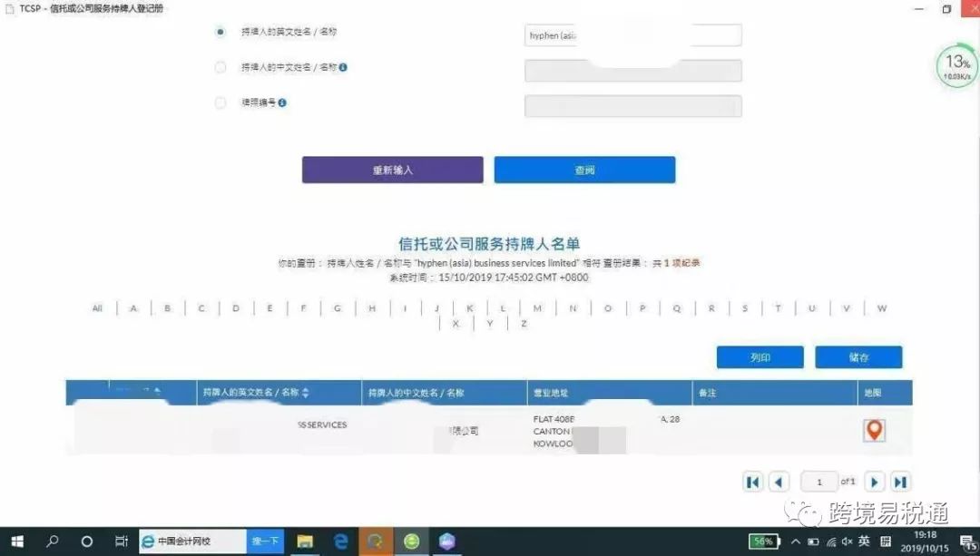This screenshot has width=980, height=556.
Task: Click info icon beside 持牌人的中文姓名 label
Action: (344, 67)
